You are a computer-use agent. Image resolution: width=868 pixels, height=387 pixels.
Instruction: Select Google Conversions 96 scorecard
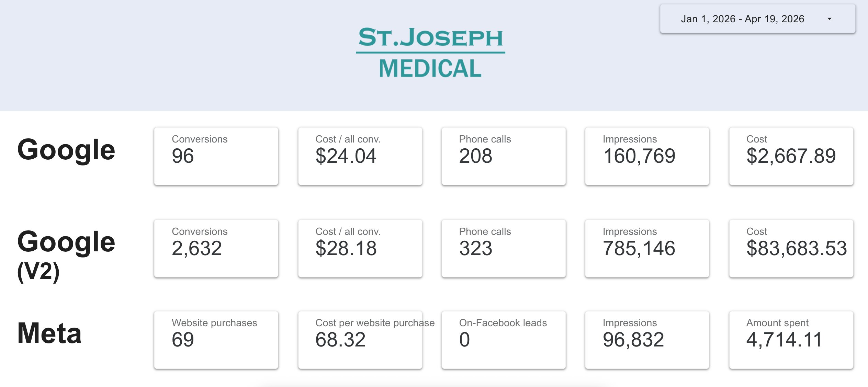pyautogui.click(x=216, y=156)
